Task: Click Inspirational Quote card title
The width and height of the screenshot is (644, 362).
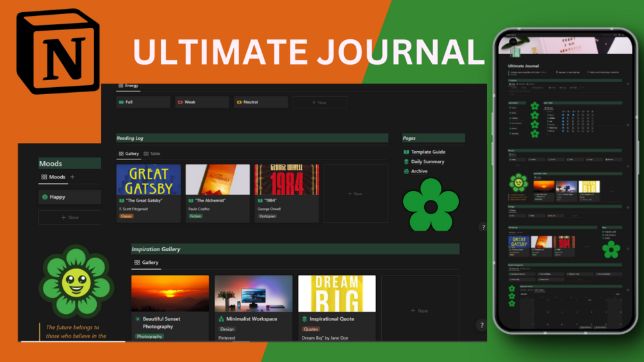Action: pos(332,319)
